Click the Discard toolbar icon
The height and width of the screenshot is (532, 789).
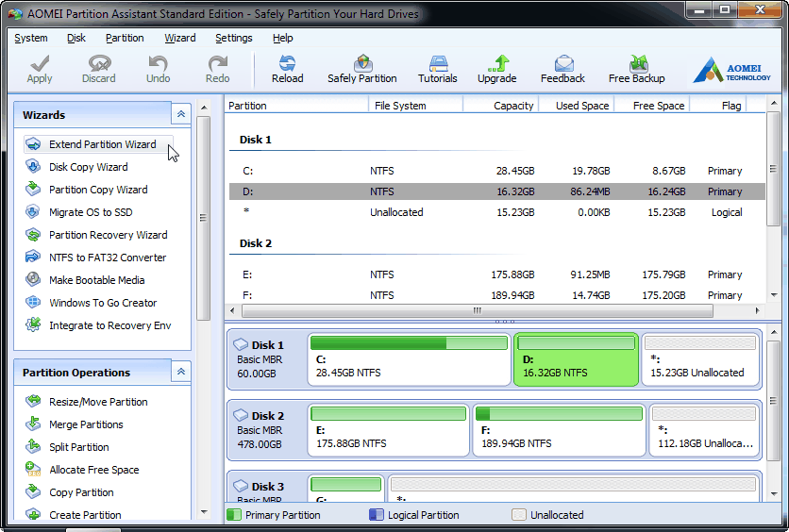(x=99, y=63)
